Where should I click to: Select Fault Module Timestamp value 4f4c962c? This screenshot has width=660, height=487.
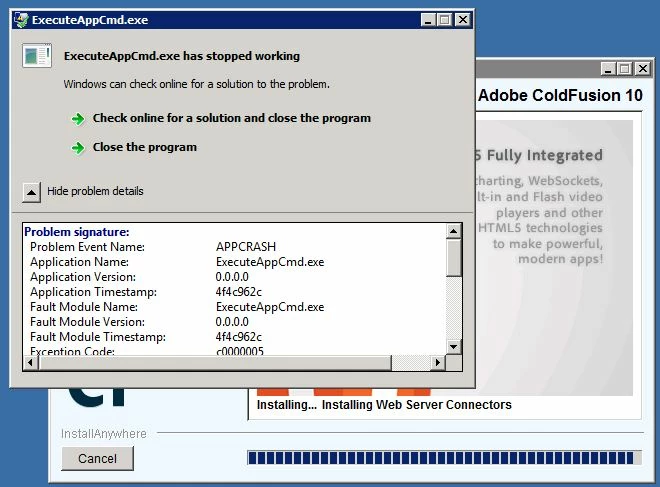[239, 337]
